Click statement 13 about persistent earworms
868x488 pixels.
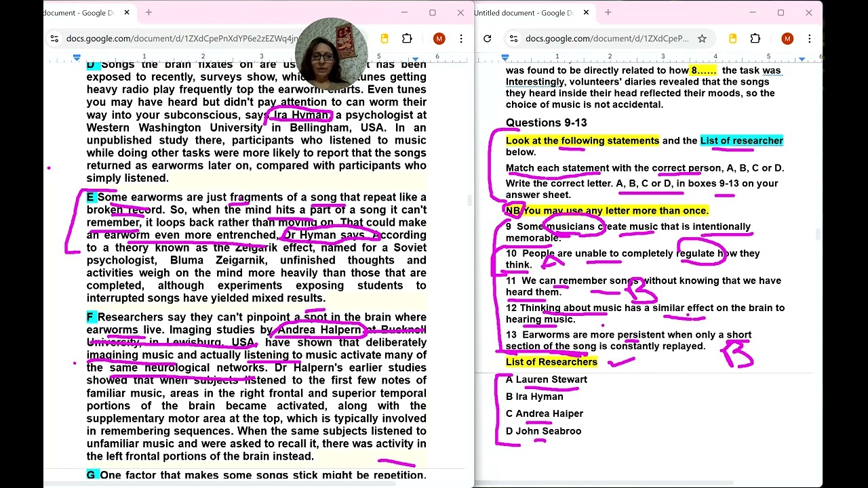pos(628,340)
